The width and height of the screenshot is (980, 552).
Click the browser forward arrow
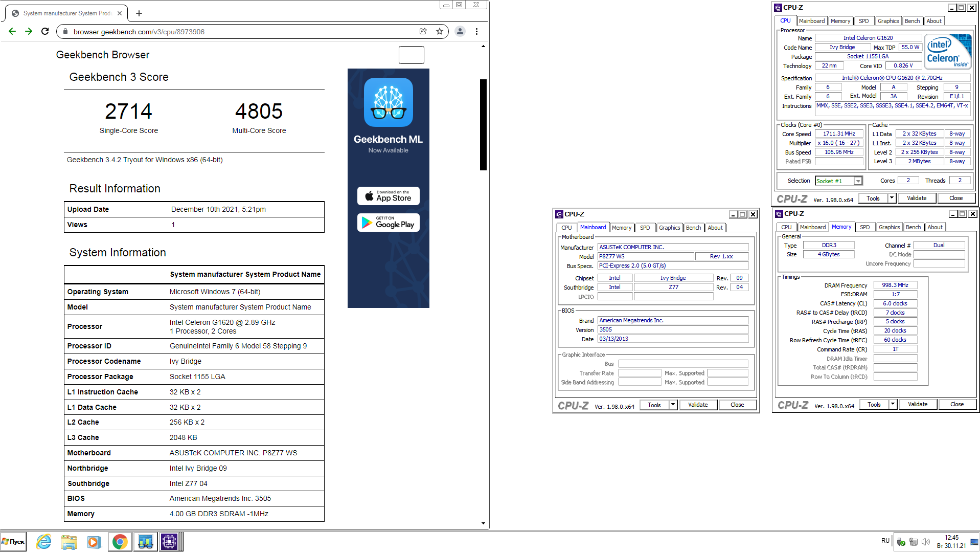point(29,31)
